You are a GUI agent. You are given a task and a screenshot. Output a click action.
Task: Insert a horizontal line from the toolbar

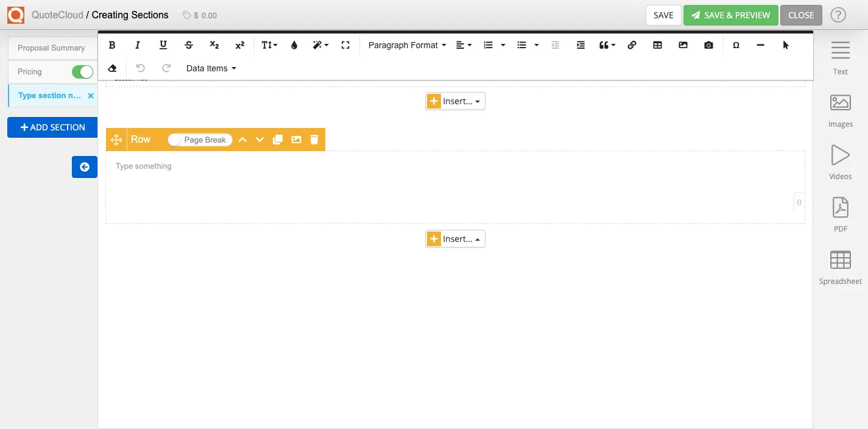761,44
